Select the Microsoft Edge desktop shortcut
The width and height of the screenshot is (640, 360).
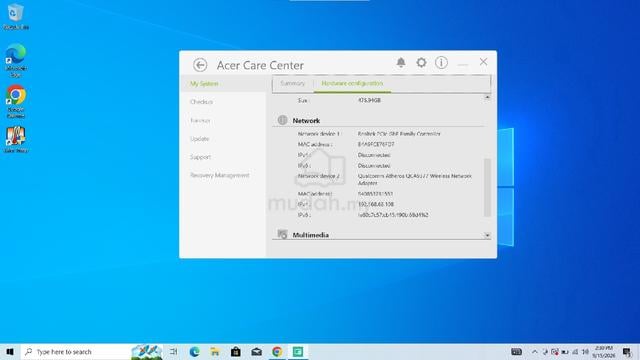[16, 60]
